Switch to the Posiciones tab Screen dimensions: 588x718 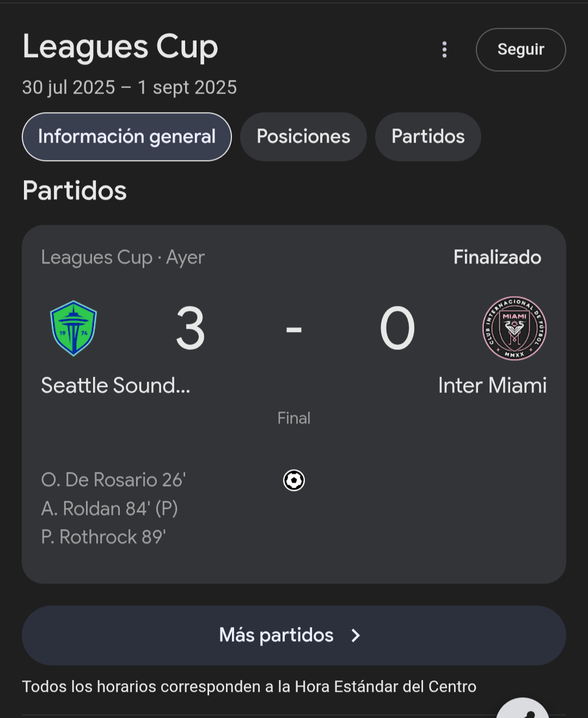(303, 137)
